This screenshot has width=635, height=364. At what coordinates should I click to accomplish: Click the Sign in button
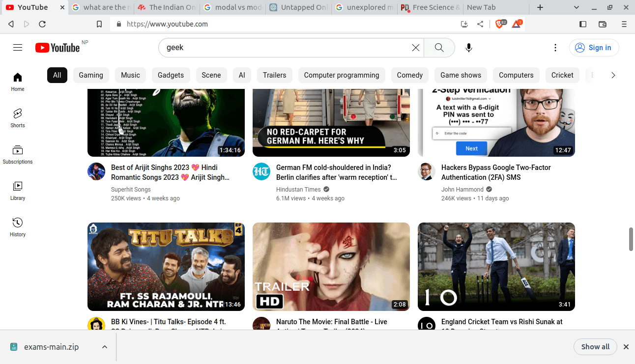point(594,48)
